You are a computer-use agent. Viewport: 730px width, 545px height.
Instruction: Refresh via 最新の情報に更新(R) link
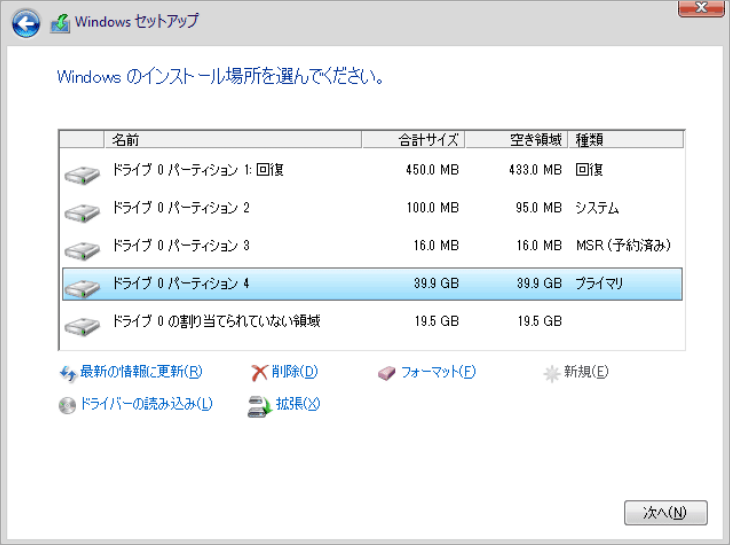(x=141, y=372)
